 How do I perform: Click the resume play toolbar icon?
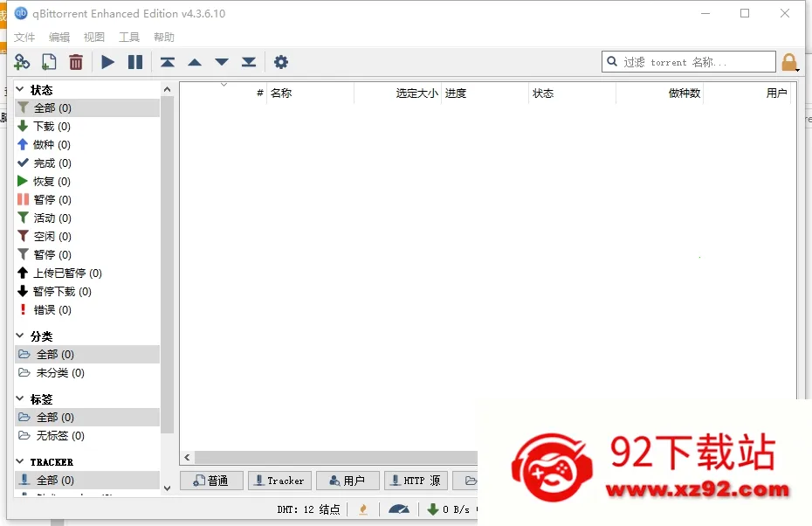[x=107, y=62]
